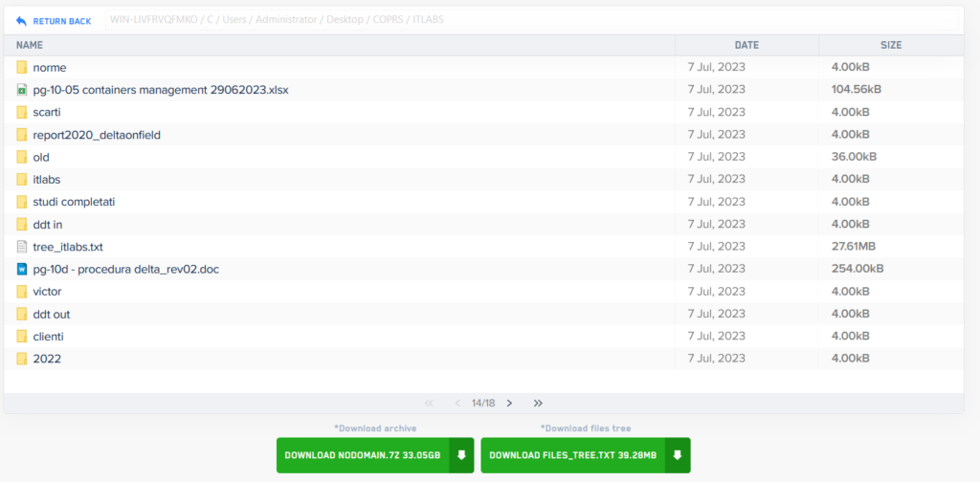Click the Excel icon for pg-10-05 containers management
This screenshot has width=980, height=482.
point(22,90)
